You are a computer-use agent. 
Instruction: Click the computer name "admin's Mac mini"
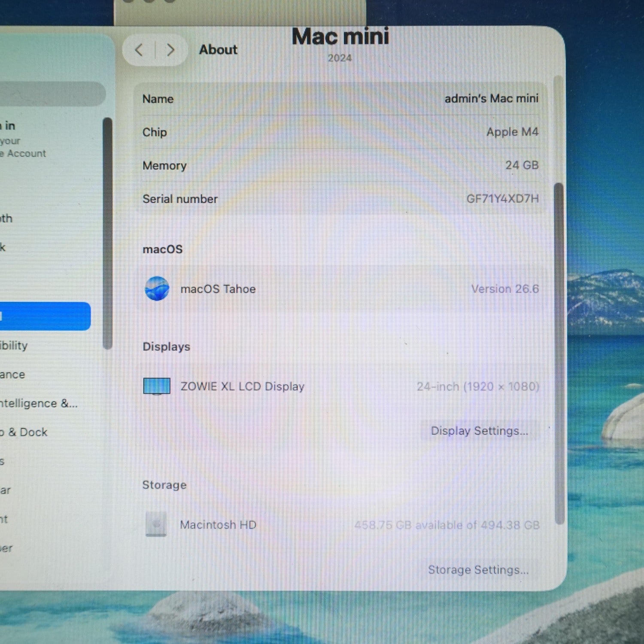point(491,98)
